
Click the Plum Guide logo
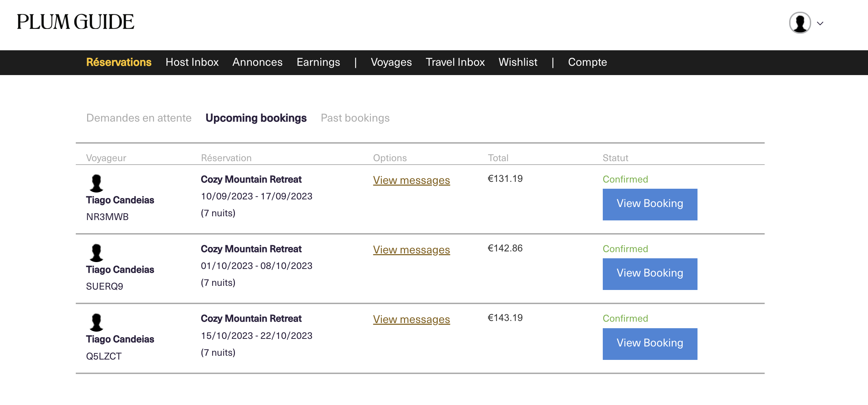(x=75, y=22)
